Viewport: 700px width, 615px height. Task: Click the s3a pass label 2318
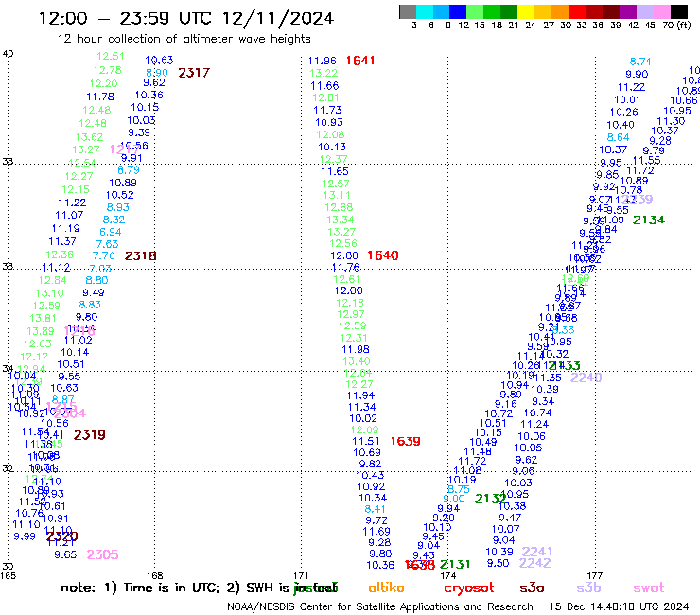141,255
